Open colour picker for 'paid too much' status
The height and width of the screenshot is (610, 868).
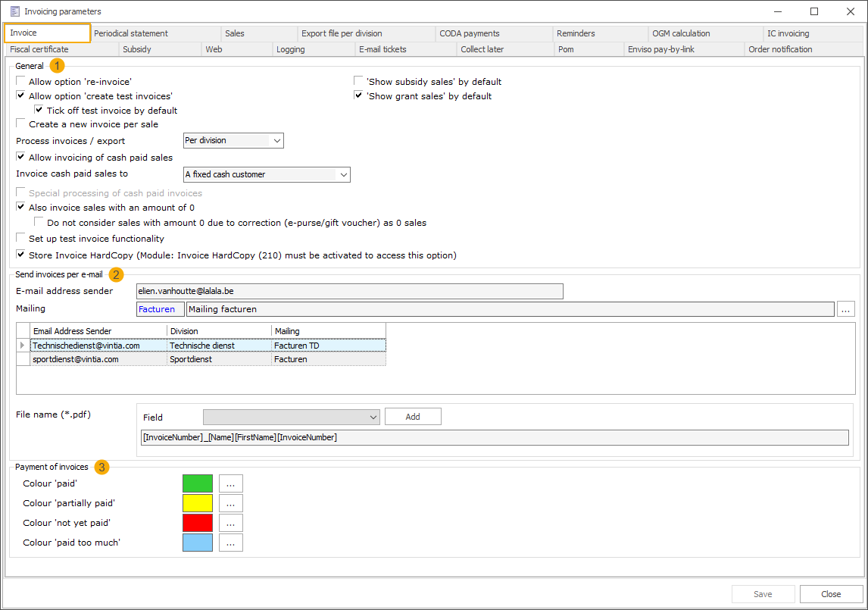point(230,542)
